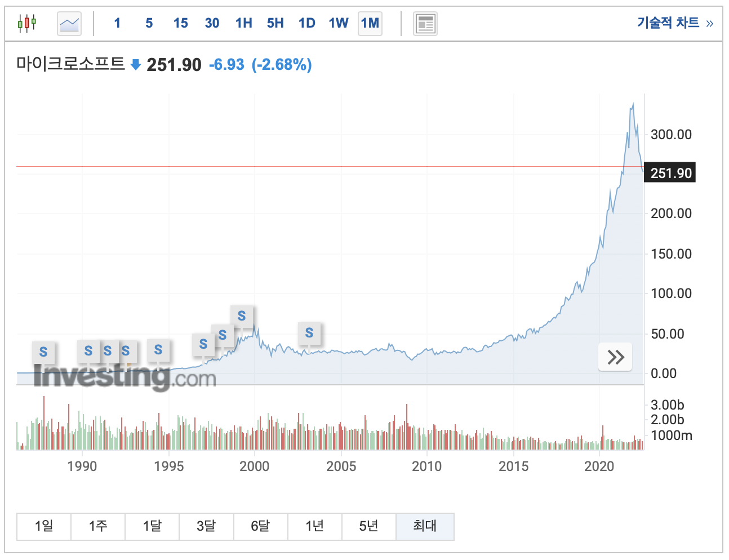Select the area line chart type
Screen dimensions: 729x560
[69, 24]
